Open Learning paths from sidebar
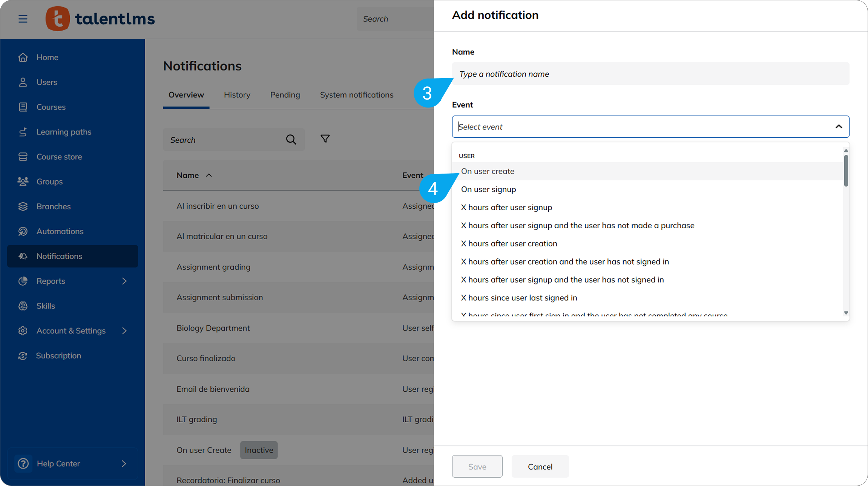868x486 pixels. click(x=64, y=132)
